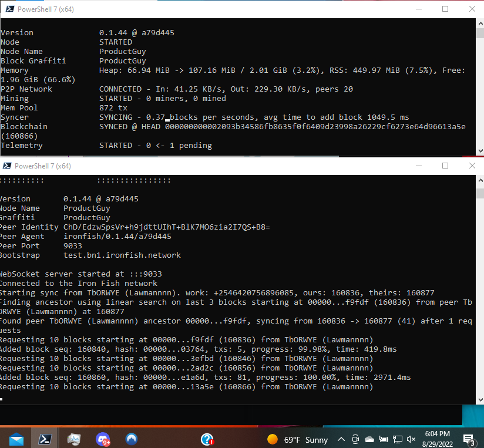Open the PowerShell taskbar icon

45,439
